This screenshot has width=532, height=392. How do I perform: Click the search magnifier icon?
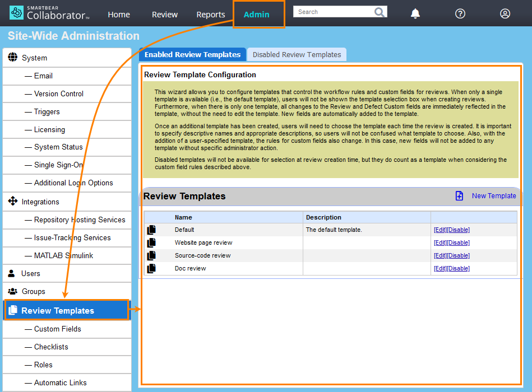(x=380, y=12)
